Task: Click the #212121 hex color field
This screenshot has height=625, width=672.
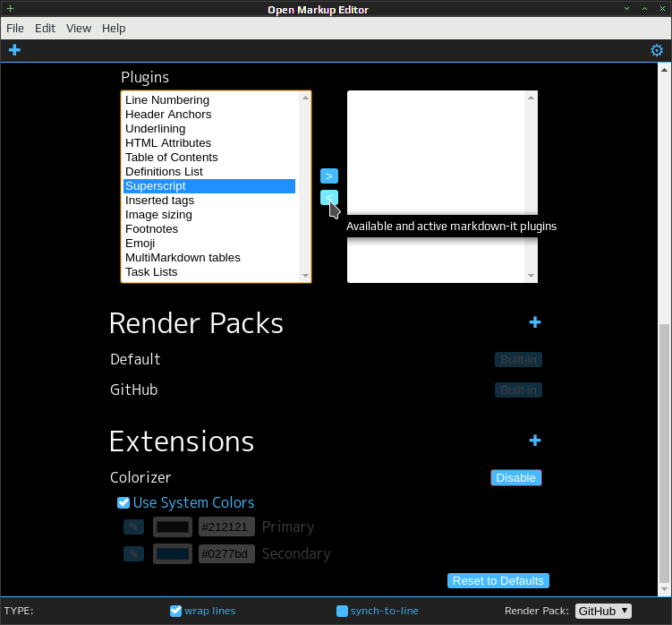Action: [x=226, y=527]
